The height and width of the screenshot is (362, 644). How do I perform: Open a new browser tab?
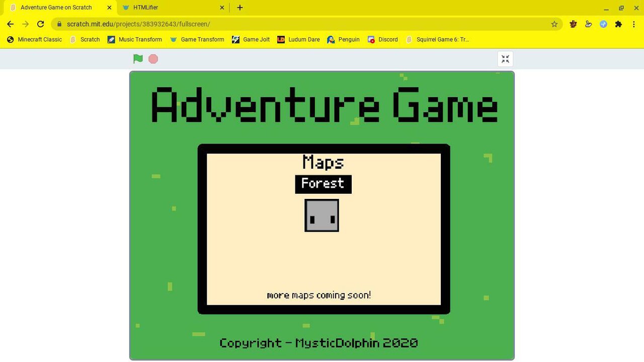(240, 8)
